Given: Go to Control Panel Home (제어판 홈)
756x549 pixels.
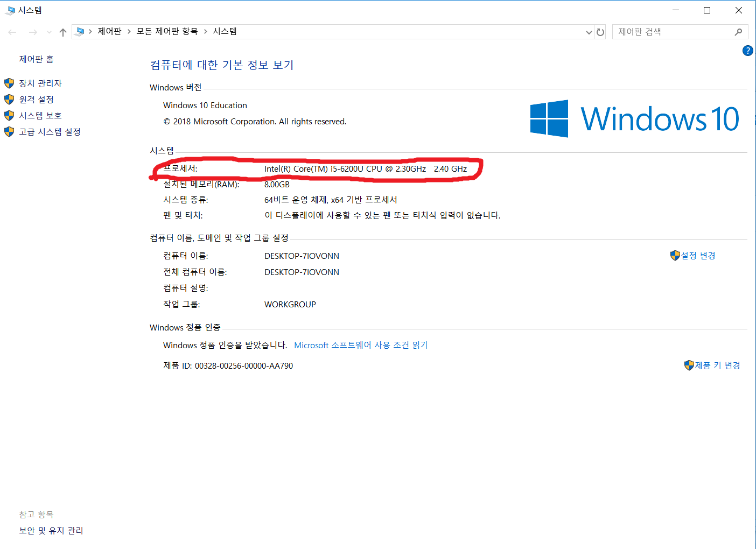Looking at the screenshot, I should tap(36, 59).
